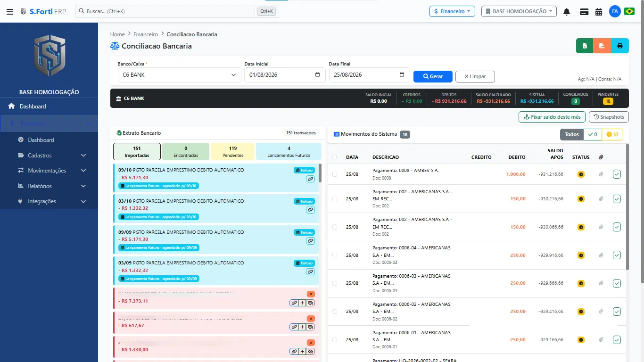Select all movements header checkbox

click(335, 157)
